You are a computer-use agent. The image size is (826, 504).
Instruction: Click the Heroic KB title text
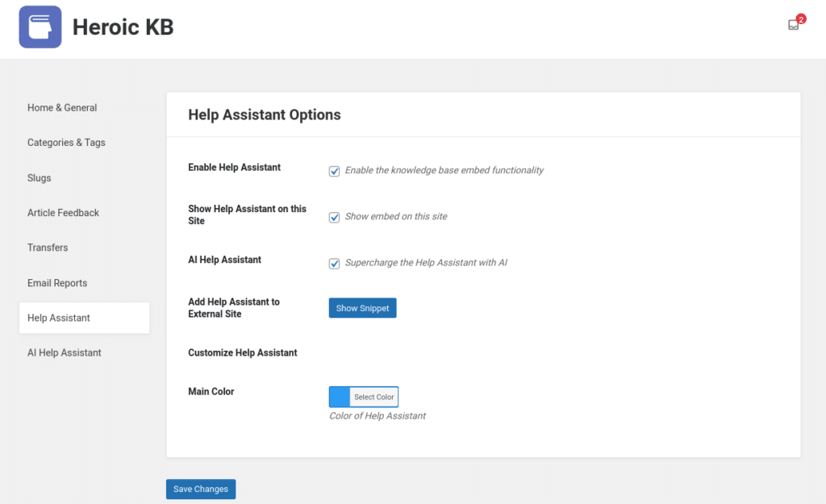(x=123, y=26)
